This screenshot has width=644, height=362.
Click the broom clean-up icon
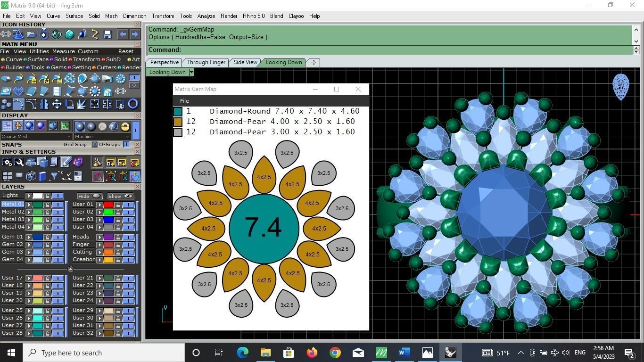98,163
